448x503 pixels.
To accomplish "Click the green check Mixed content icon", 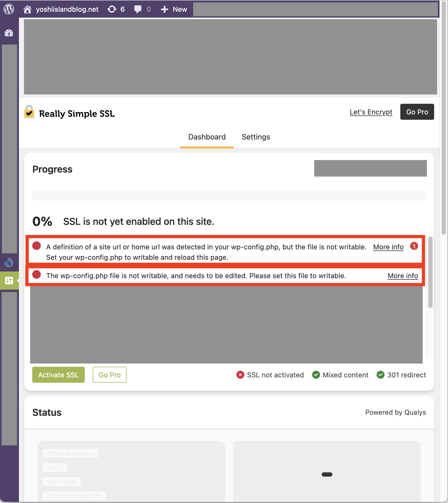I will click(x=316, y=375).
